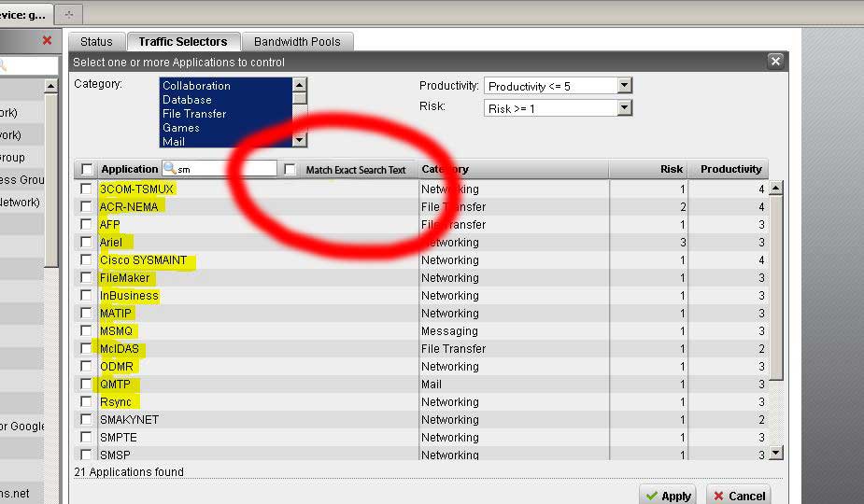Click the red X in left panel
The height and width of the screenshot is (504, 864).
point(48,40)
